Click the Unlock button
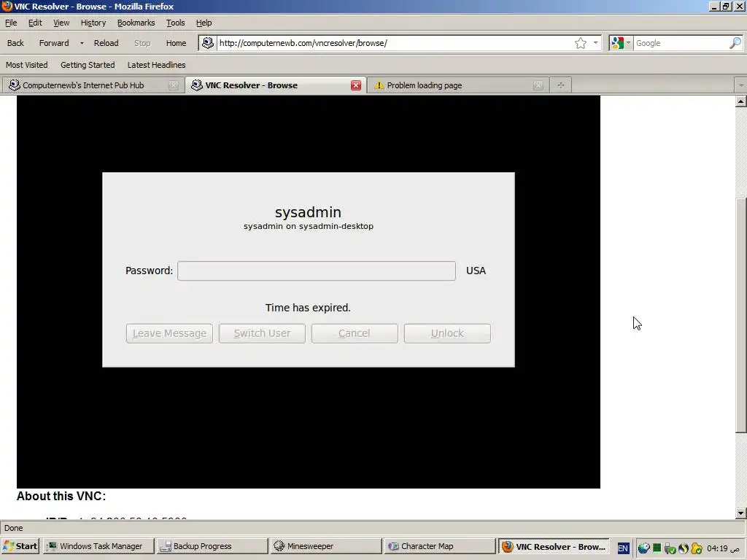This screenshot has height=560, width=747. pyautogui.click(x=447, y=333)
